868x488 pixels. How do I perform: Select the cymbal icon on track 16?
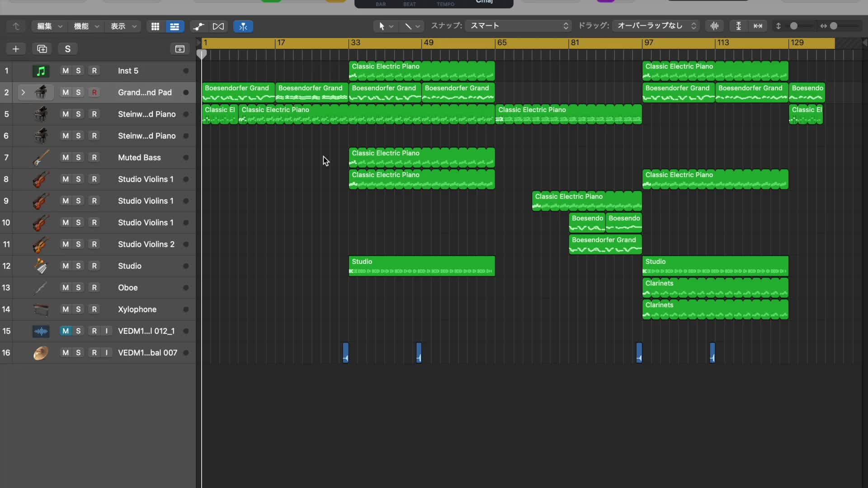tap(41, 353)
